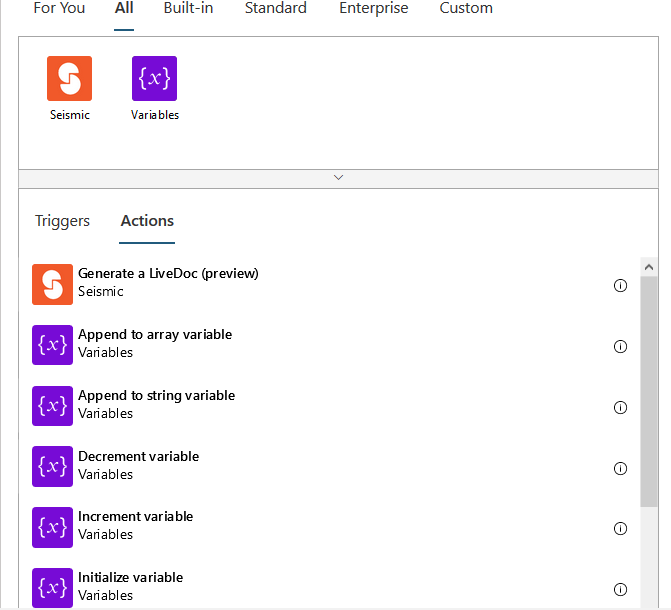671x610 pixels.
Task: Open the Built-in tab
Action: pyautogui.click(x=188, y=9)
